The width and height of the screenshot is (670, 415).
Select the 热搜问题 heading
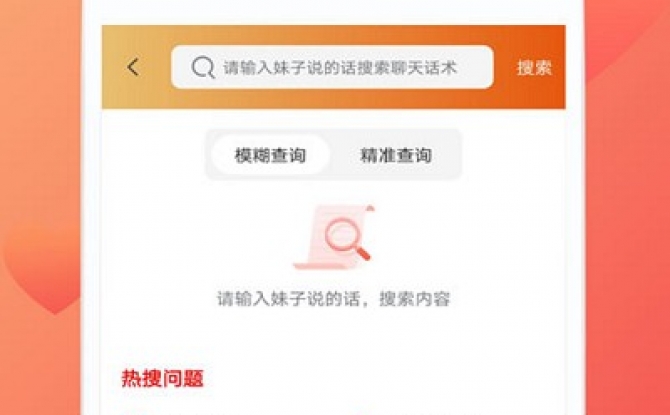click(x=162, y=379)
